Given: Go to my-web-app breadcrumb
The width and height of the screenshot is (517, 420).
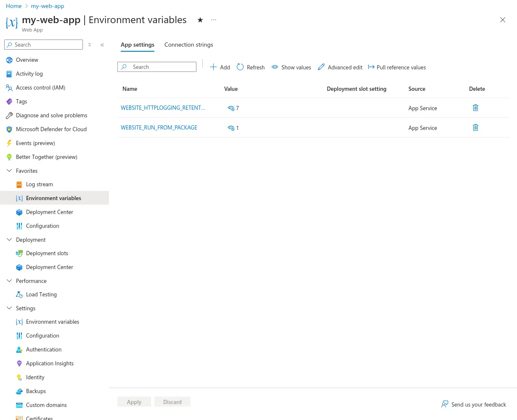Looking at the screenshot, I should (x=48, y=6).
